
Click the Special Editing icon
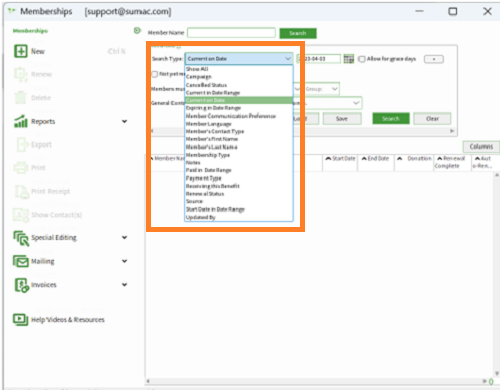(x=21, y=238)
